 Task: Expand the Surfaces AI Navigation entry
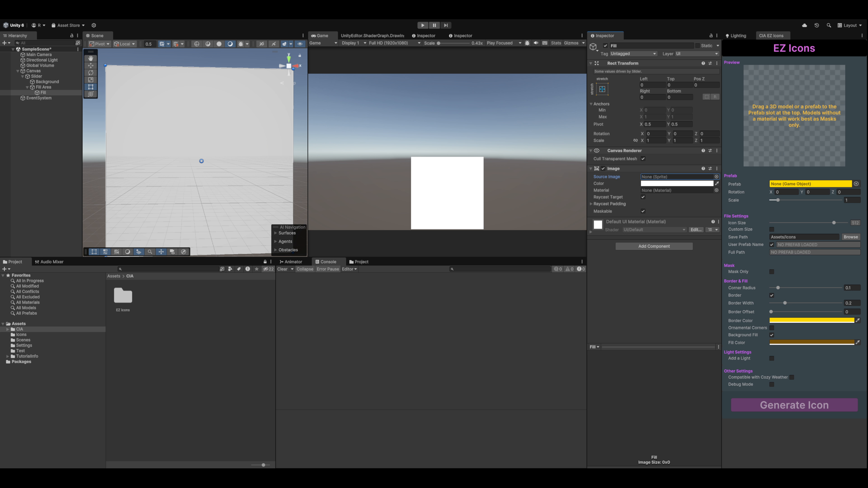coord(276,233)
